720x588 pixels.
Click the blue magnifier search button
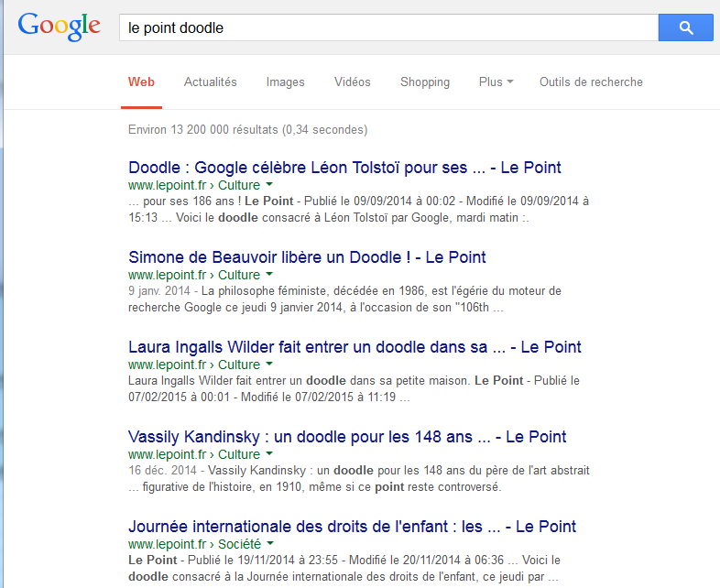point(685,27)
